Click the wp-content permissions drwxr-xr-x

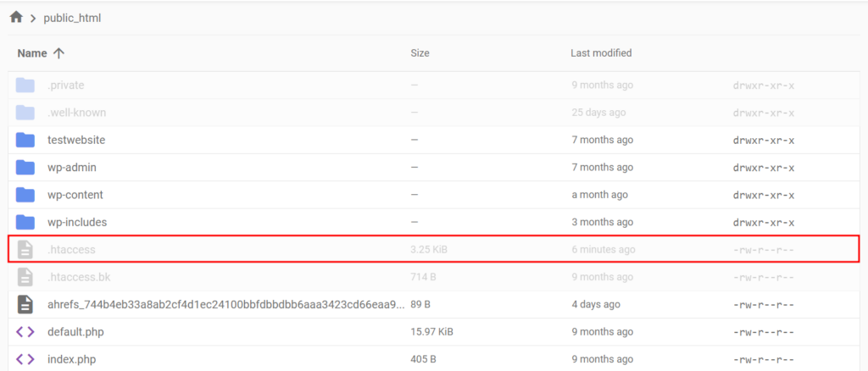[x=764, y=195]
